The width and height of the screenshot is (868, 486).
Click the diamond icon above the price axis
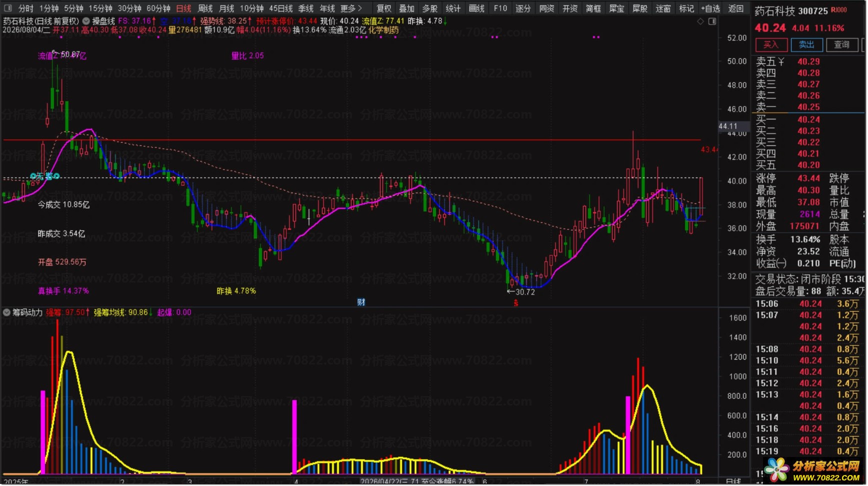(700, 21)
